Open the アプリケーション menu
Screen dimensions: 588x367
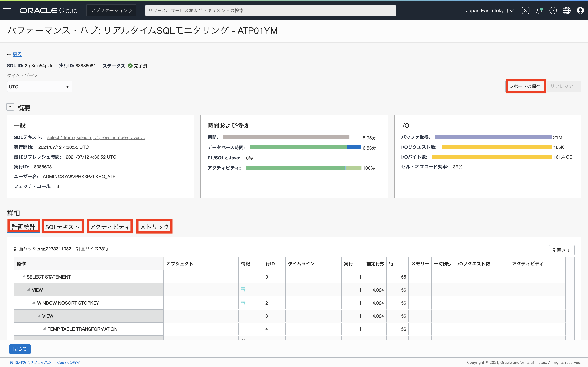pyautogui.click(x=111, y=10)
